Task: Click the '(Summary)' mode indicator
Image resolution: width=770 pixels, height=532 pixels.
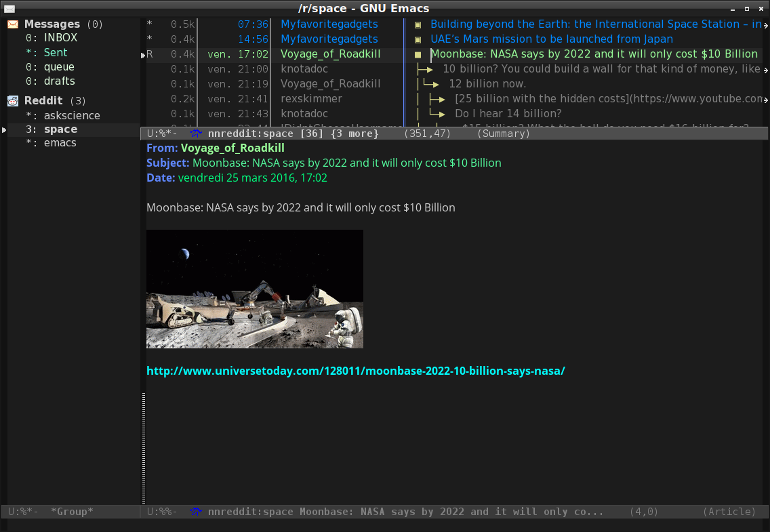Action: (x=504, y=134)
